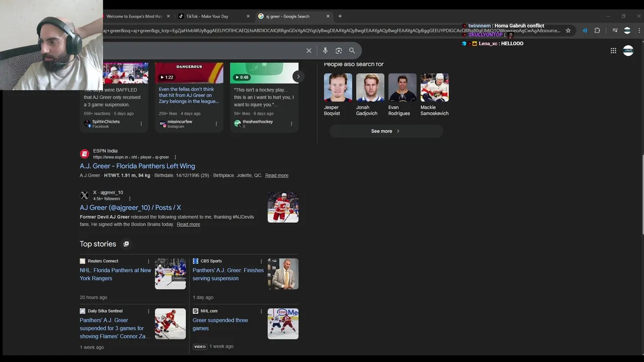The width and height of the screenshot is (644, 362).
Task: Click the '20 hours ago' Reuters timestamp
Action: pyautogui.click(x=94, y=298)
